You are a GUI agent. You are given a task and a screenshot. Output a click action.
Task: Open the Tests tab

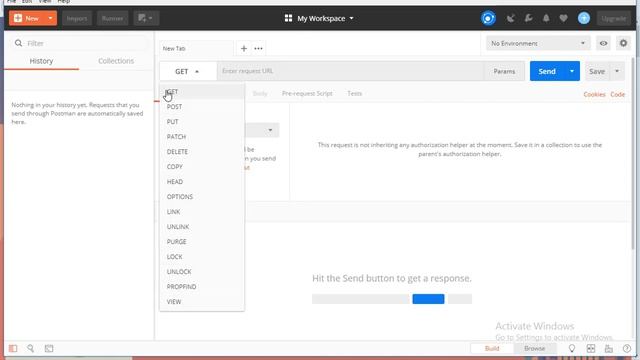(354, 93)
